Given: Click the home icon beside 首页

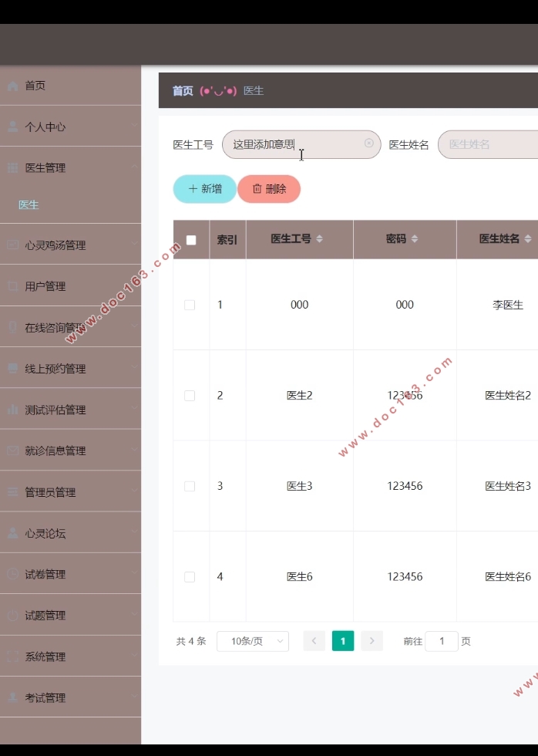Looking at the screenshot, I should 13,86.
